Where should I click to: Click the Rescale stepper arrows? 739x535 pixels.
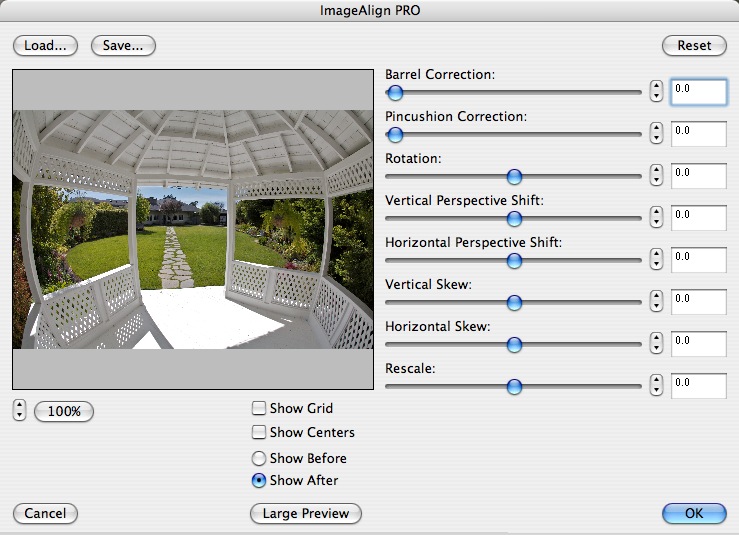pos(656,385)
